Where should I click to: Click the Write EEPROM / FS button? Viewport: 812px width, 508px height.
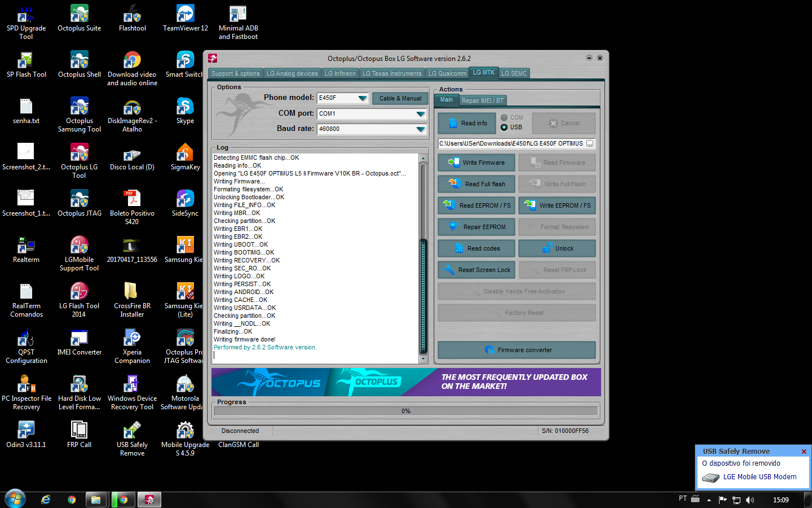557,205
